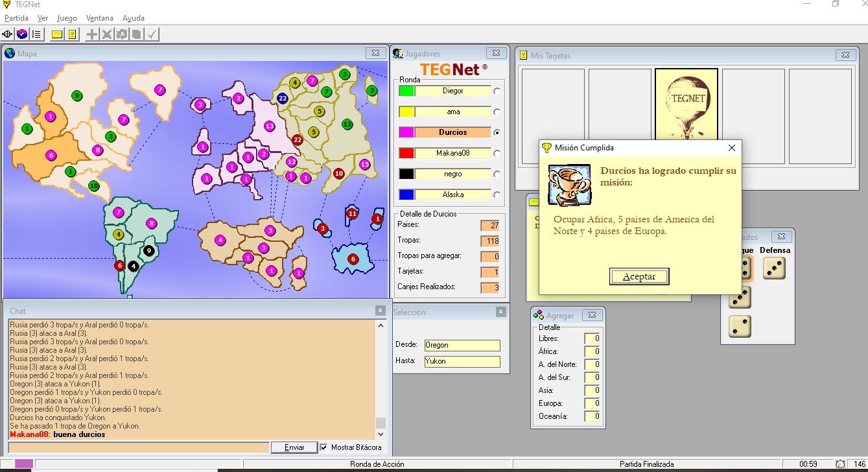Viewport: 868px width, 472px height.
Task: Click the blue color swatch for Alaska
Action: [x=406, y=195]
